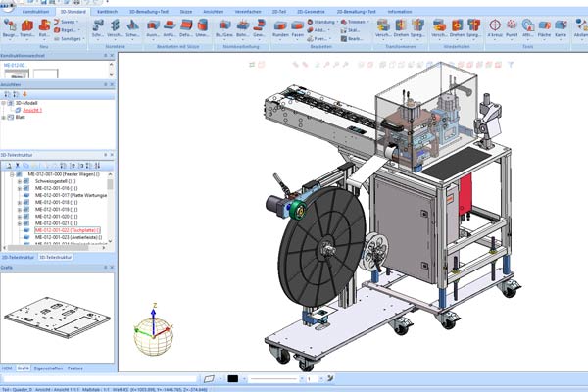Click the XYZ coordinate sphere in viewport
588x392 pixels.
click(x=154, y=336)
